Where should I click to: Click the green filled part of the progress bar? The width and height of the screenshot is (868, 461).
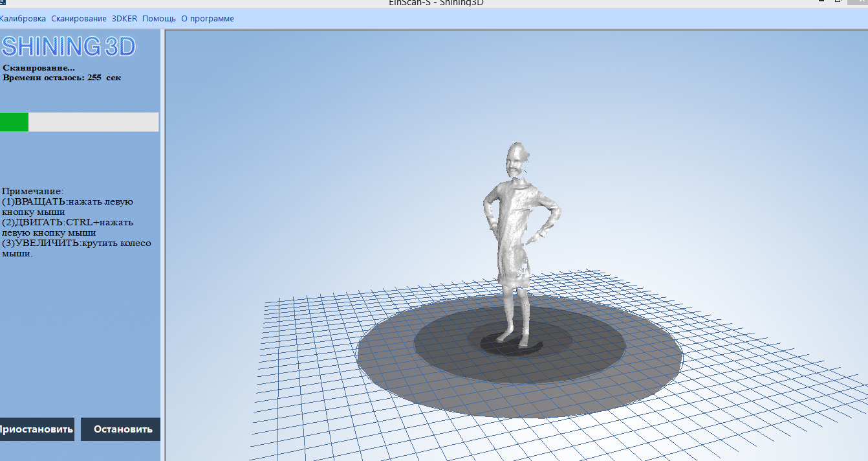pos(14,122)
